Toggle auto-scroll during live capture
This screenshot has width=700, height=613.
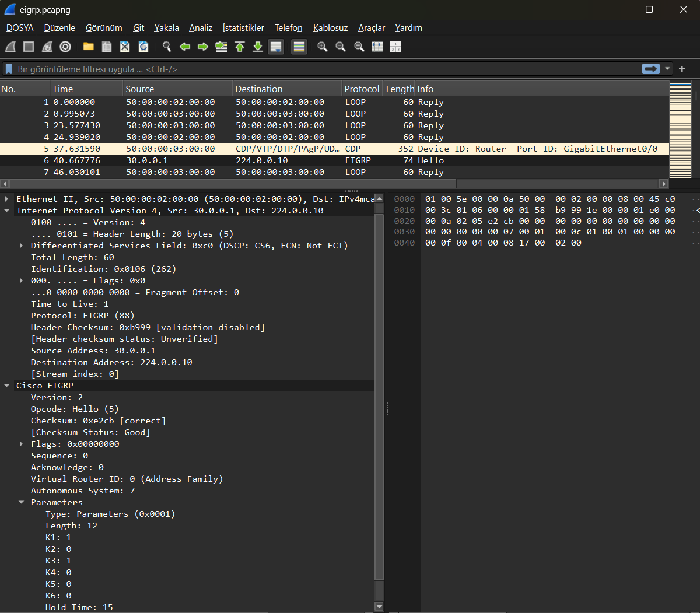pos(276,47)
